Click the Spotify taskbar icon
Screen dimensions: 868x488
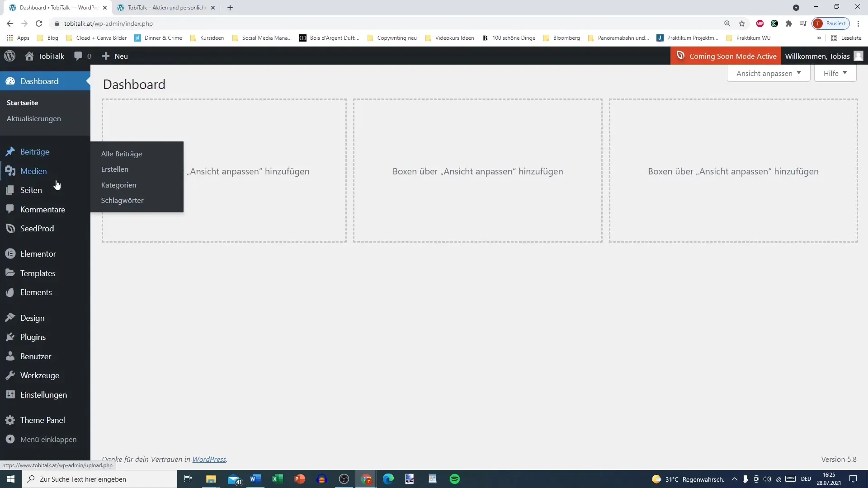tap(454, 479)
